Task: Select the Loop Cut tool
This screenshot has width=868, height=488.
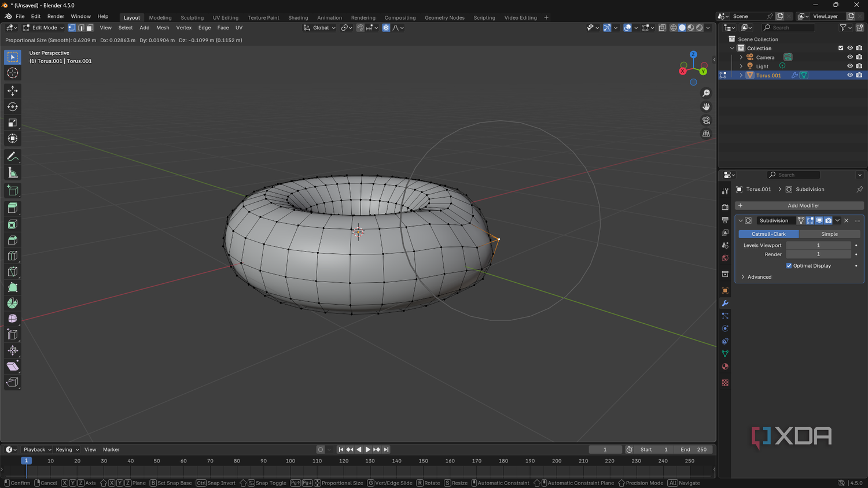Action: coord(13,256)
